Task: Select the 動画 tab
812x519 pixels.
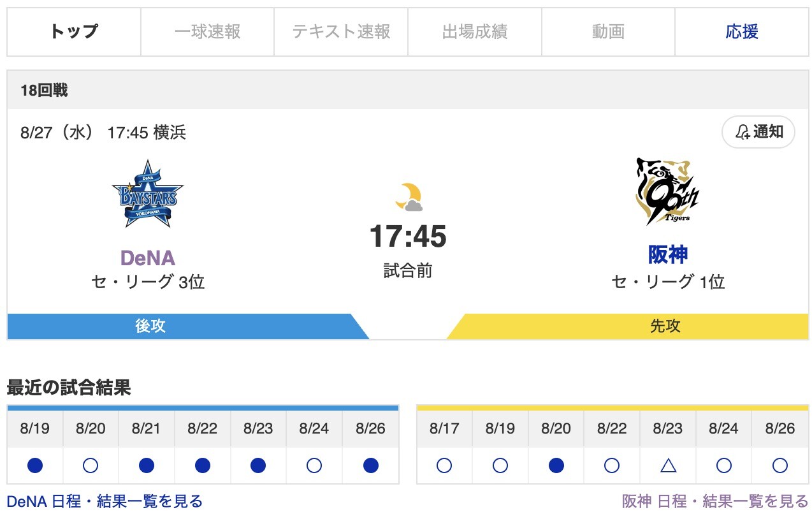Action: point(608,32)
